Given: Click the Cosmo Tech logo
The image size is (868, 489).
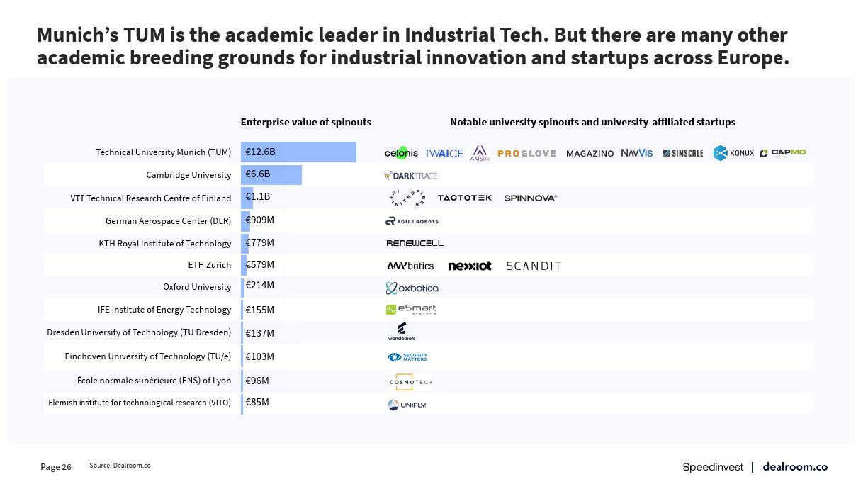Looking at the screenshot, I should (410, 382).
